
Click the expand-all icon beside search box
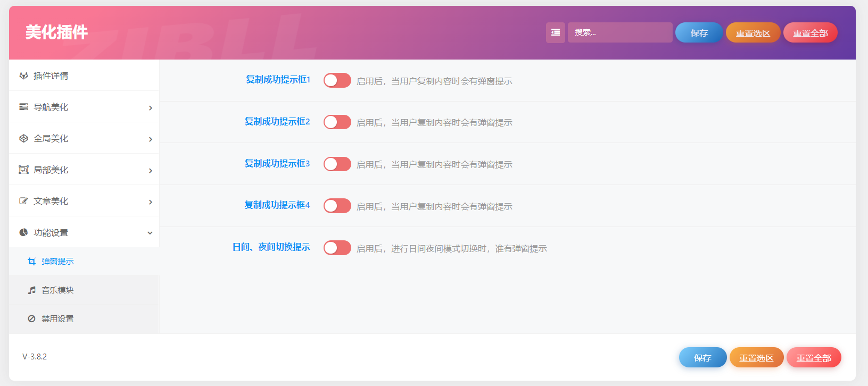pyautogui.click(x=555, y=32)
